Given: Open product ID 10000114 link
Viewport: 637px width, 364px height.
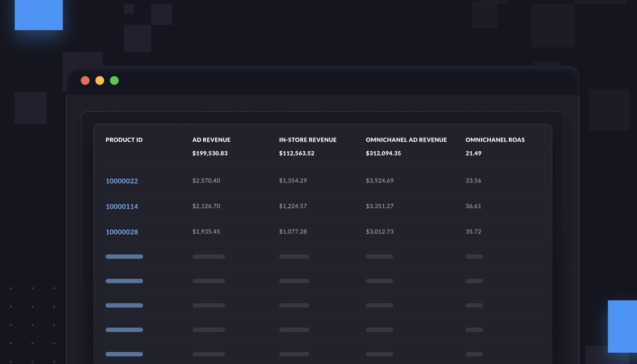Looking at the screenshot, I should [x=122, y=206].
